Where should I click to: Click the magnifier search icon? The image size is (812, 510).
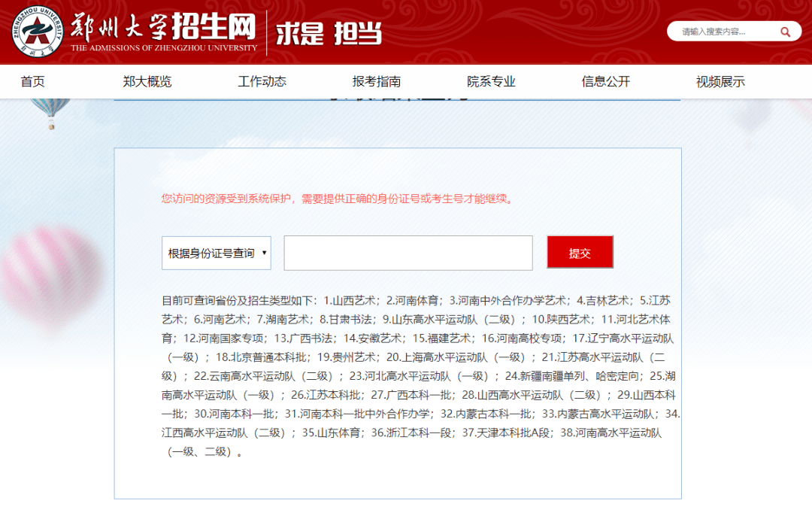[x=785, y=32]
